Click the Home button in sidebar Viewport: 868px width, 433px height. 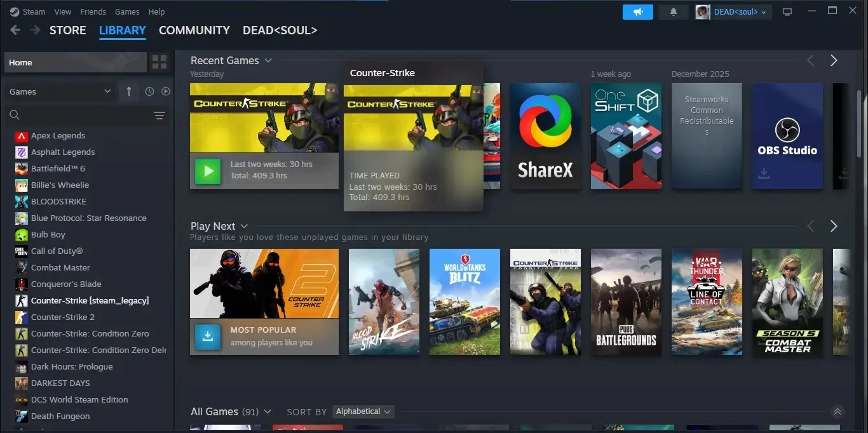76,62
